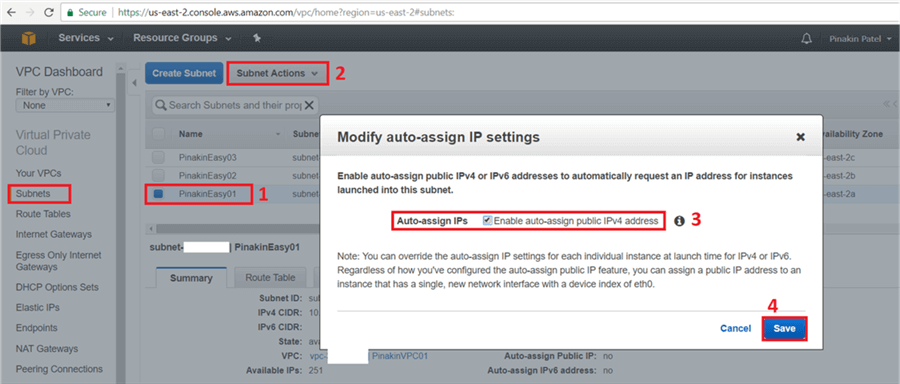Switch to the Route Table tab
900x384 pixels.
pyautogui.click(x=270, y=277)
